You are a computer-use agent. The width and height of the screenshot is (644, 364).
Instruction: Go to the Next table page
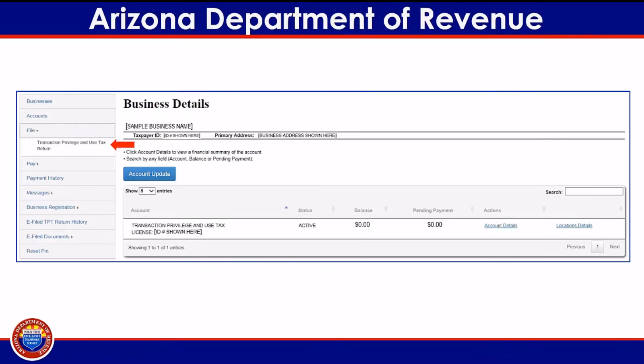(615, 247)
